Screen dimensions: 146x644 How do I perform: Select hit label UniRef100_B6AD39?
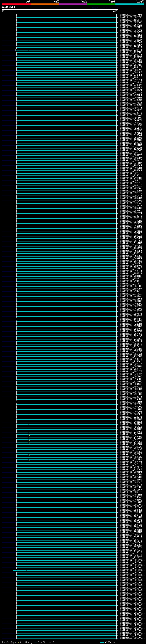(x=131, y=457)
